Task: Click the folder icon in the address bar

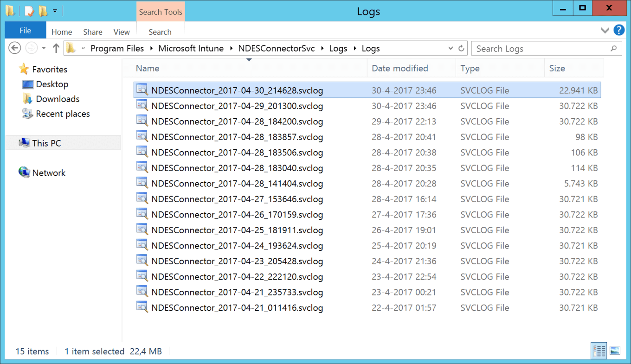Action: point(71,48)
